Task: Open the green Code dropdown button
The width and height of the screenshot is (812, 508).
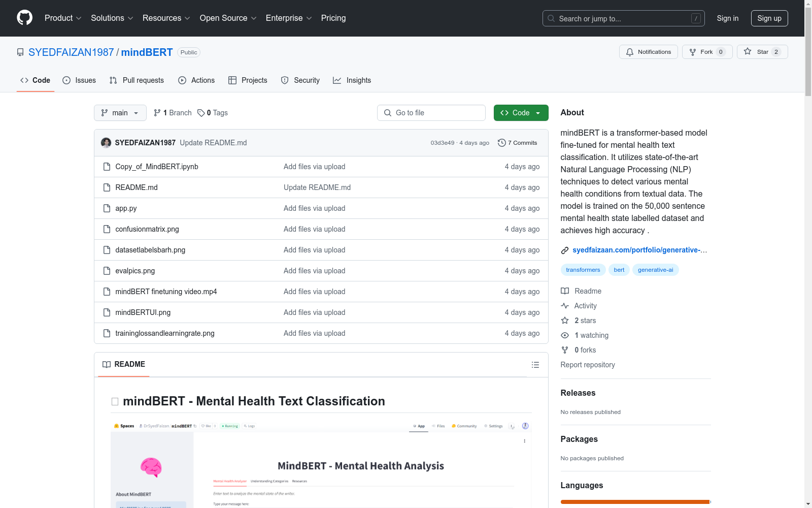Action: [x=521, y=113]
